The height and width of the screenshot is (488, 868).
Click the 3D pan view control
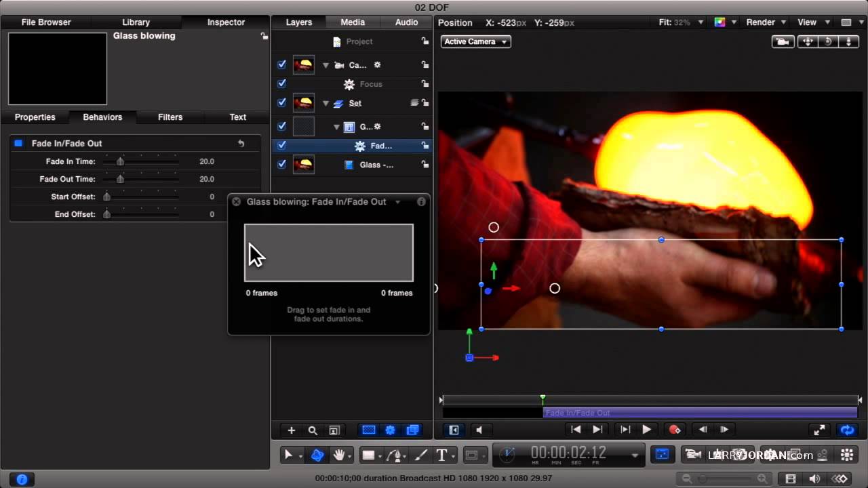(x=808, y=42)
